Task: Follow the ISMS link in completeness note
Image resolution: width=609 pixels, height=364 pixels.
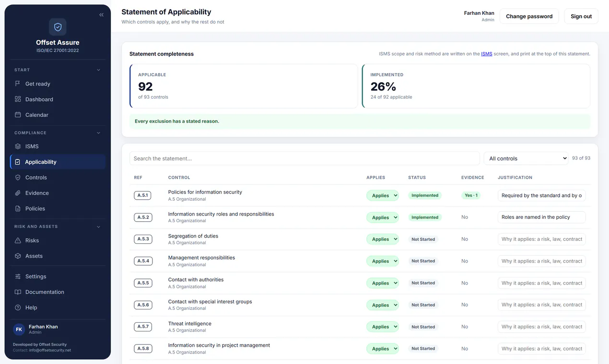Action: [487, 54]
